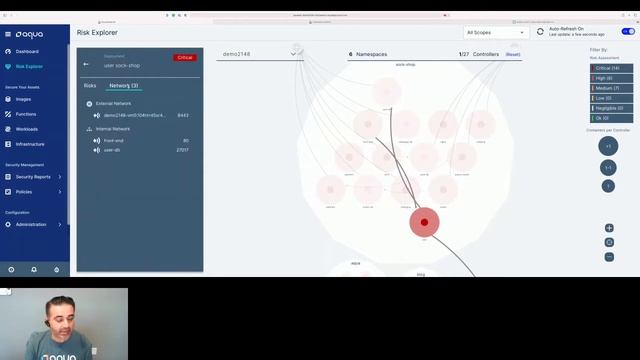Click the aqua logo
This screenshot has height=360, width=640.
pyautogui.click(x=29, y=35)
